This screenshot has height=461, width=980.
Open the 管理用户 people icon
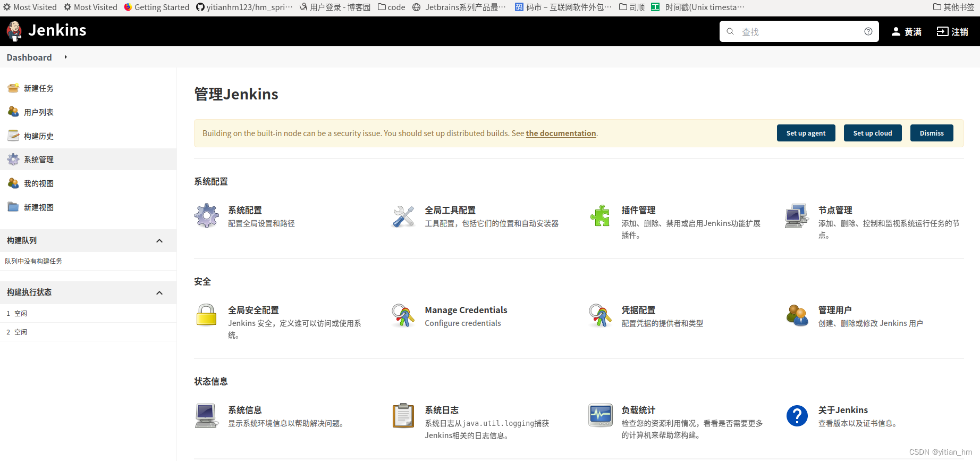(797, 315)
